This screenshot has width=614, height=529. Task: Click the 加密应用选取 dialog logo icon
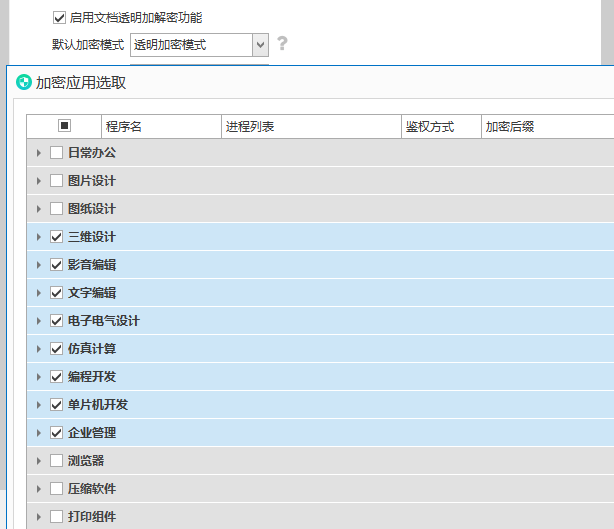coord(23,83)
